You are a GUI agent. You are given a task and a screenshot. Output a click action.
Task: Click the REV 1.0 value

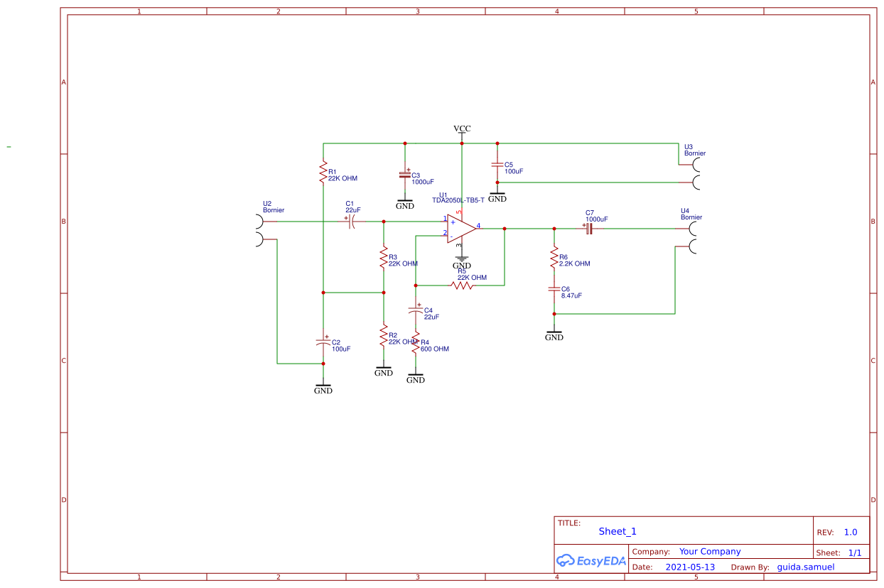click(850, 532)
